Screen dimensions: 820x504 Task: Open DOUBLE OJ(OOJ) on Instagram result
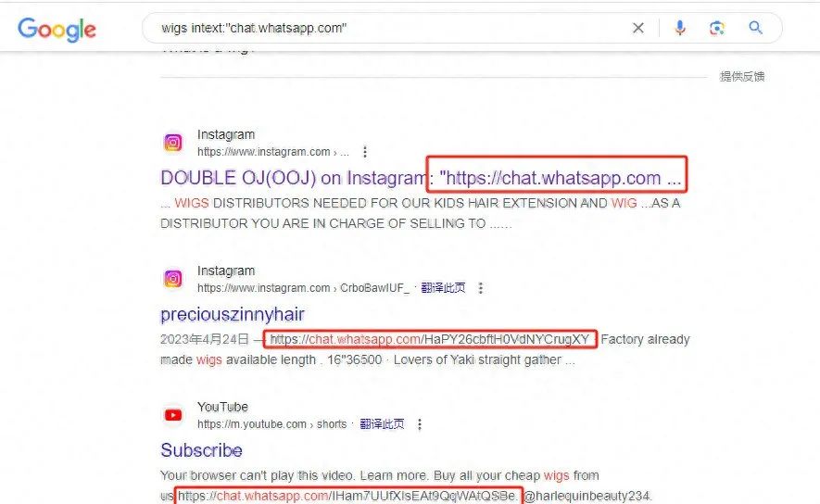click(x=421, y=178)
